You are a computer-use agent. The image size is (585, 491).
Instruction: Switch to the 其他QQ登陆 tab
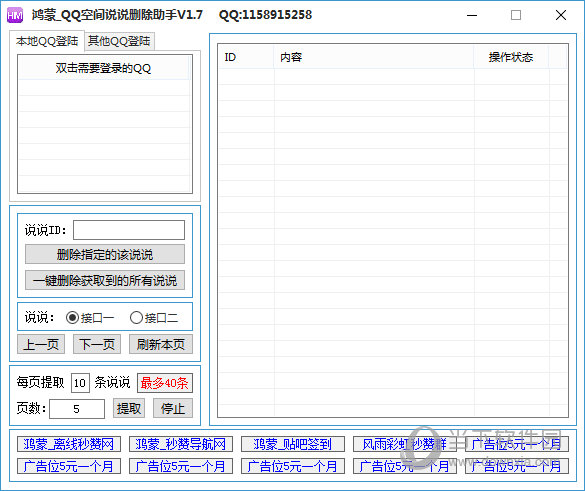pos(119,41)
